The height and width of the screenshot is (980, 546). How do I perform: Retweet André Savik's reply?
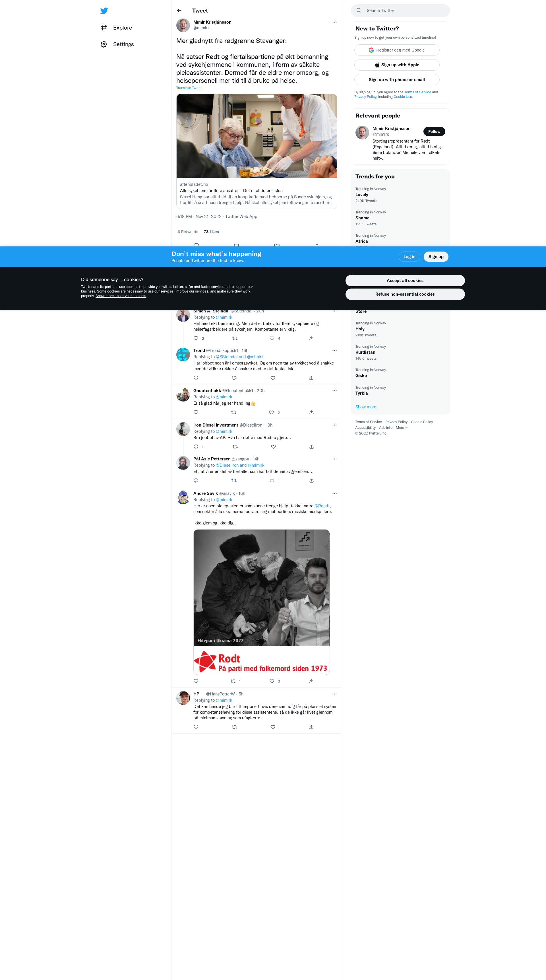(233, 681)
